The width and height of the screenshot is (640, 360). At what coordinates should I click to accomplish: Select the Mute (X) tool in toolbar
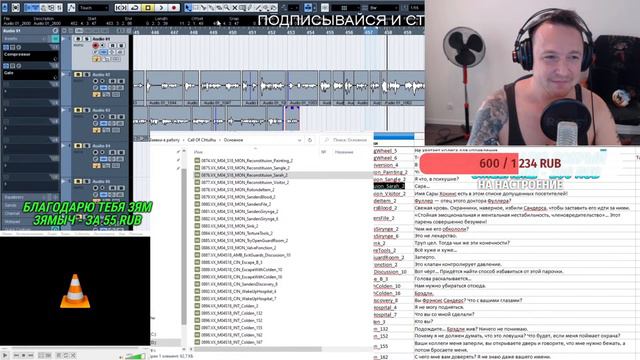pos(235,7)
